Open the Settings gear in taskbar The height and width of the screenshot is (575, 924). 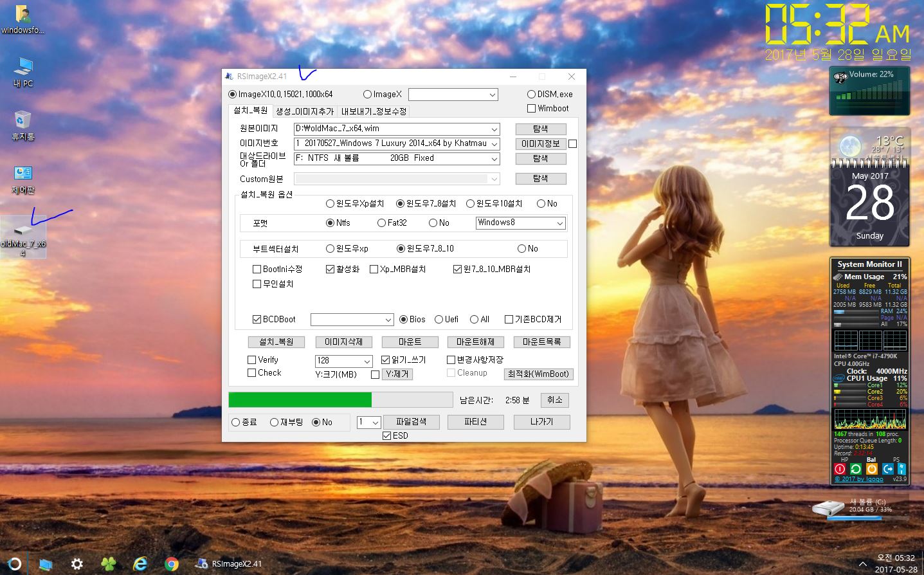click(77, 564)
